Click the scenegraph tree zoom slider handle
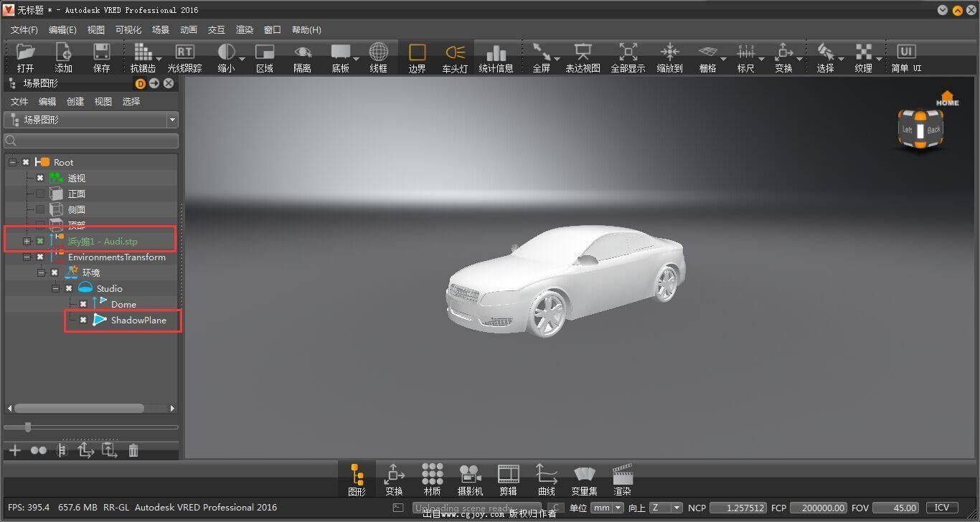The height and width of the screenshot is (522, 980). click(x=28, y=427)
